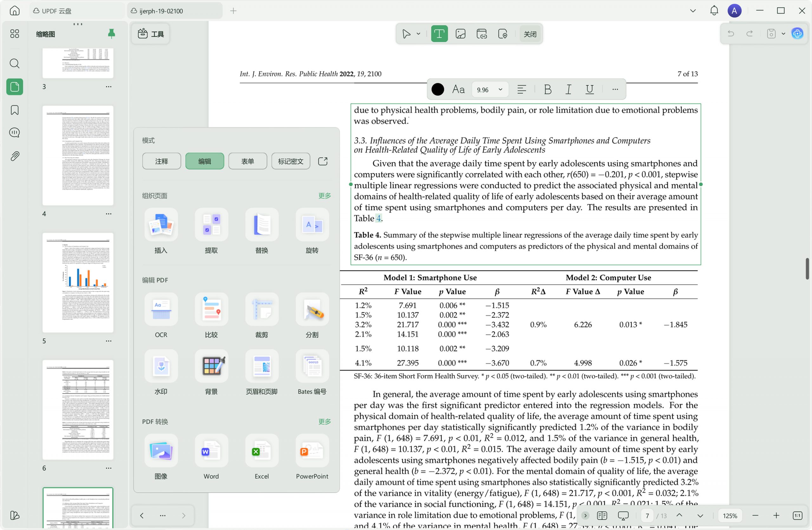This screenshot has width=812, height=530.
Task: Open the OCR tool
Action: 161,309
